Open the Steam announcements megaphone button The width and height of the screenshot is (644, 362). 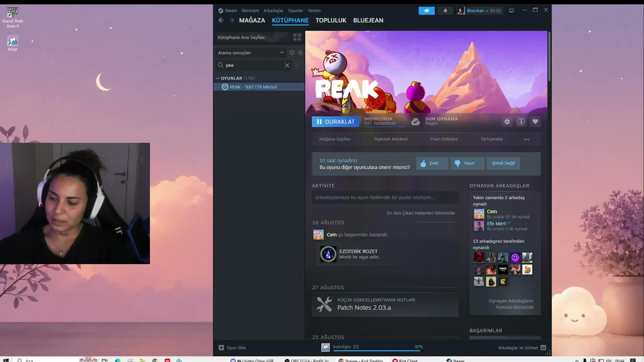[427, 11]
